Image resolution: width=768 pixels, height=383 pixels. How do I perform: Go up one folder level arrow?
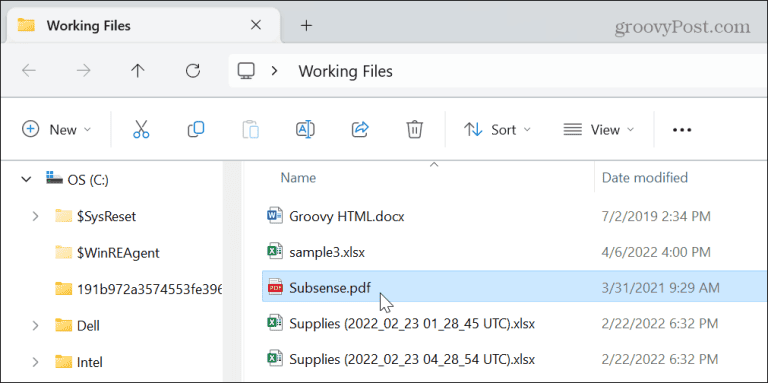tap(138, 71)
